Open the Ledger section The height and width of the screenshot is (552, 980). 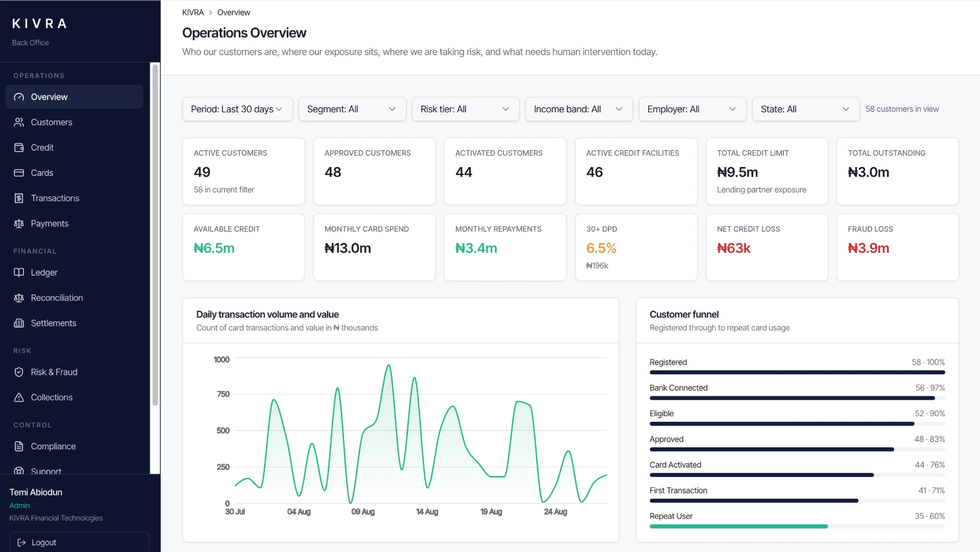[x=74, y=273]
